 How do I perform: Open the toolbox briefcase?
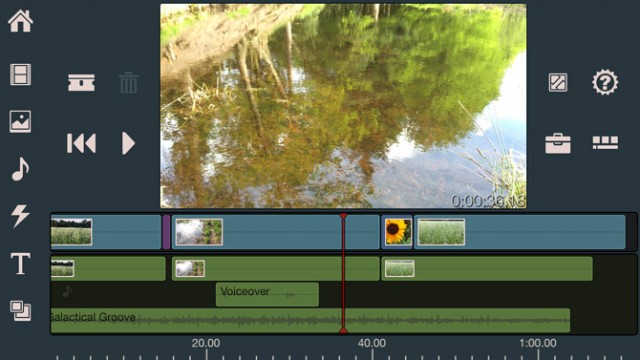pyautogui.click(x=558, y=143)
